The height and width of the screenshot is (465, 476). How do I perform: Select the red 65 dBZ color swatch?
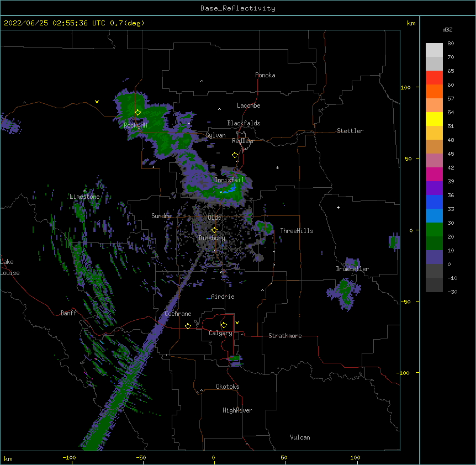(x=434, y=77)
